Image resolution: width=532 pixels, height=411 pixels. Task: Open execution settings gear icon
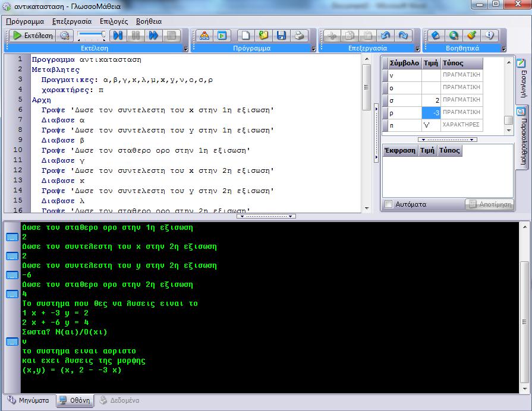tap(64, 35)
